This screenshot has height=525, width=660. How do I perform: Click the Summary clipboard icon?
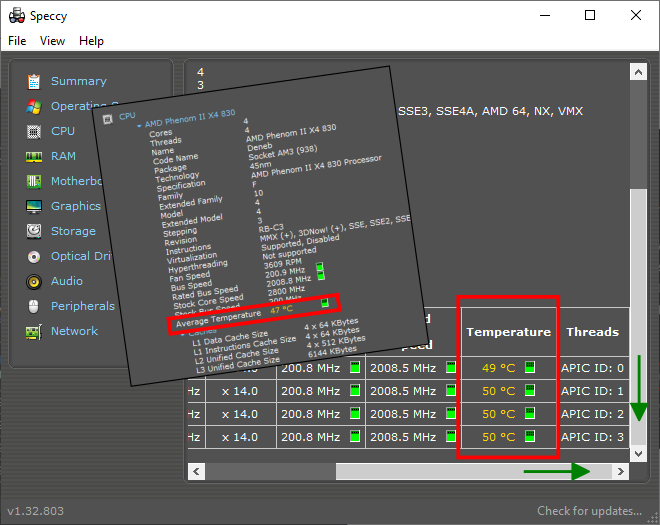[x=34, y=81]
